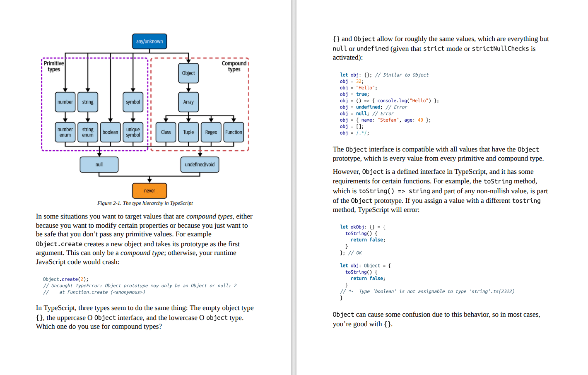588x375 pixels.
Task: Collapse the Tuple node branch
Action: (188, 132)
